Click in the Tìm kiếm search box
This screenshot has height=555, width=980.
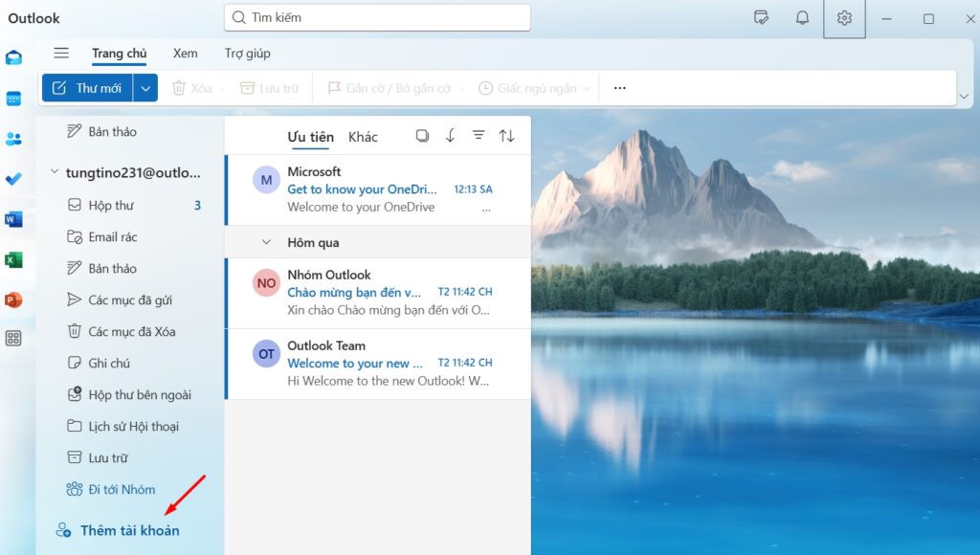click(x=377, y=17)
